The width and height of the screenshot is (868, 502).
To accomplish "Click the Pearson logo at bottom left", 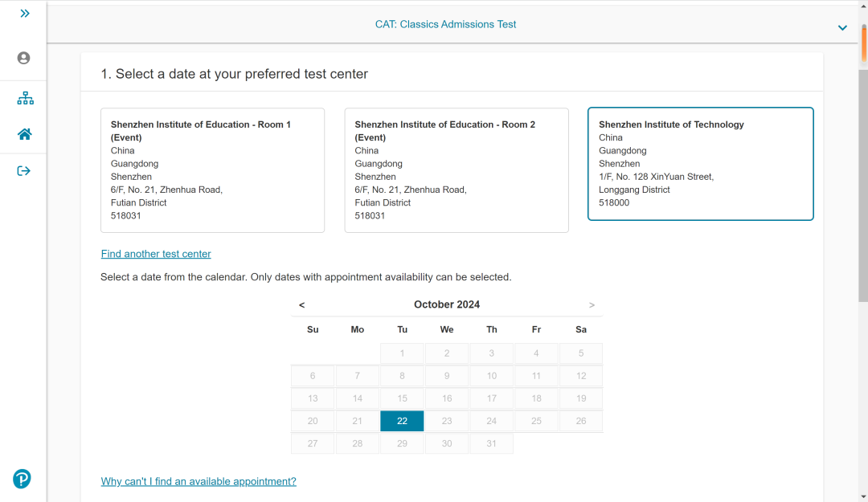I will pyautogui.click(x=22, y=479).
